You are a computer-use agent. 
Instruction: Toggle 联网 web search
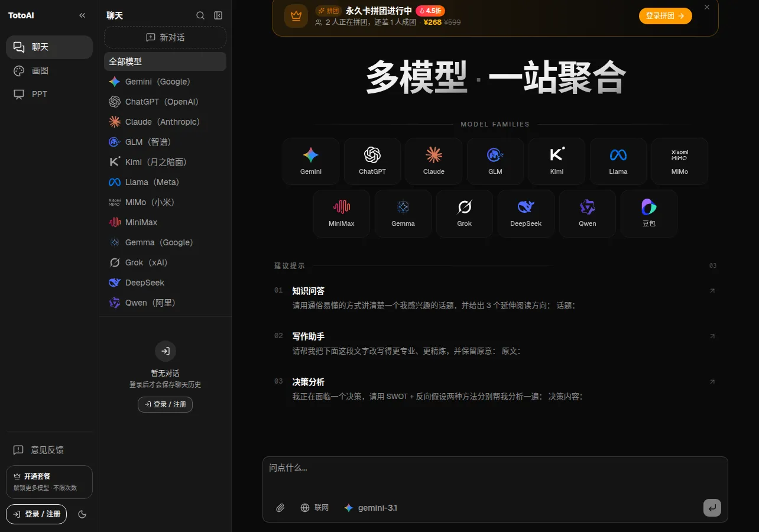[x=314, y=508]
